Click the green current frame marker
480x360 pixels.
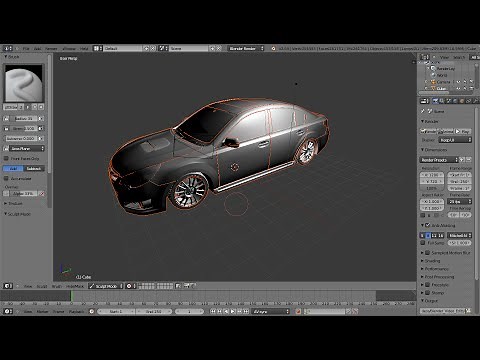click(71, 296)
